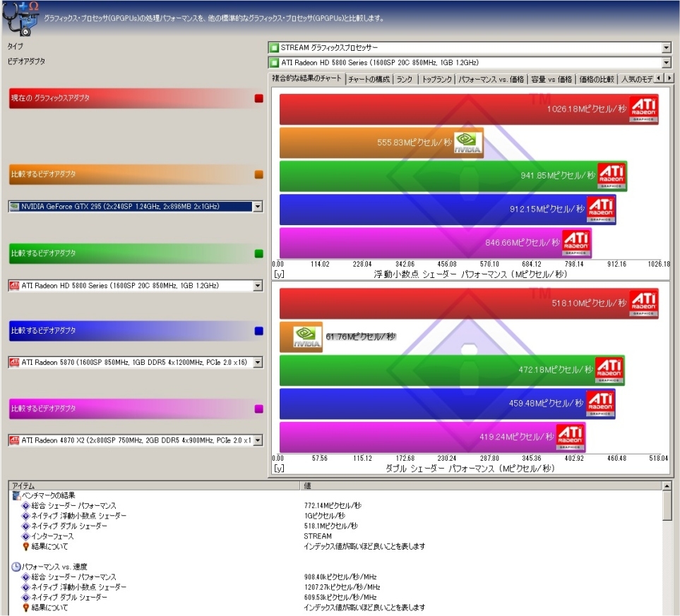
Task: Click the 772.14Mピクセル/秒 value
Action: 333,505
